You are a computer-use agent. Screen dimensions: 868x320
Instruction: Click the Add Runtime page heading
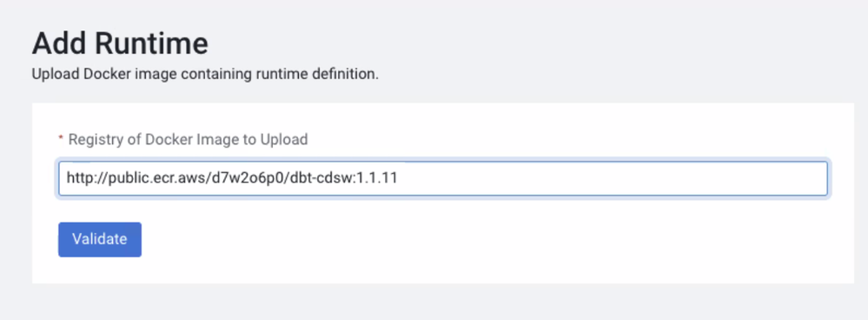tap(120, 43)
